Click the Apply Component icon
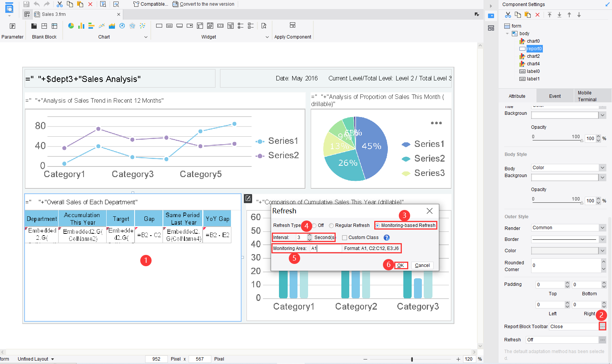The width and height of the screenshot is (612, 364). (293, 25)
